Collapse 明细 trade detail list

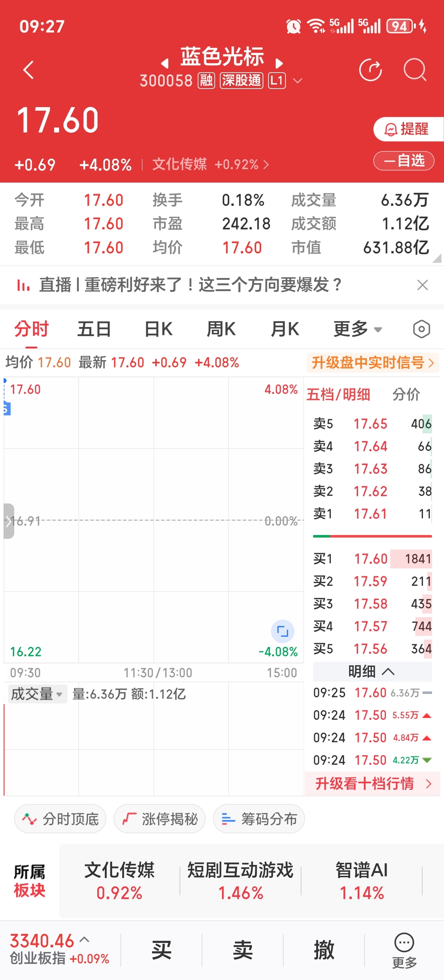point(372,672)
